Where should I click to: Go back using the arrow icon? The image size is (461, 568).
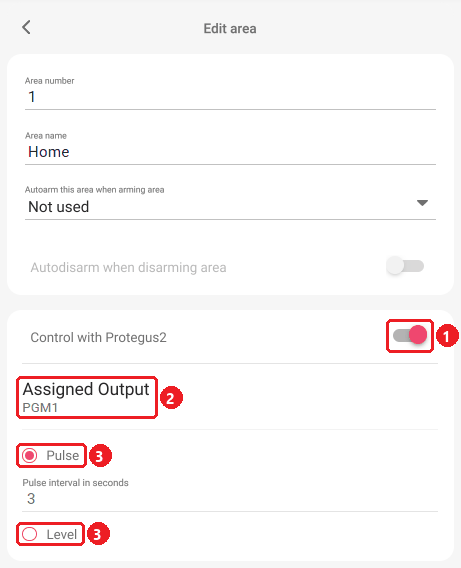tap(26, 27)
